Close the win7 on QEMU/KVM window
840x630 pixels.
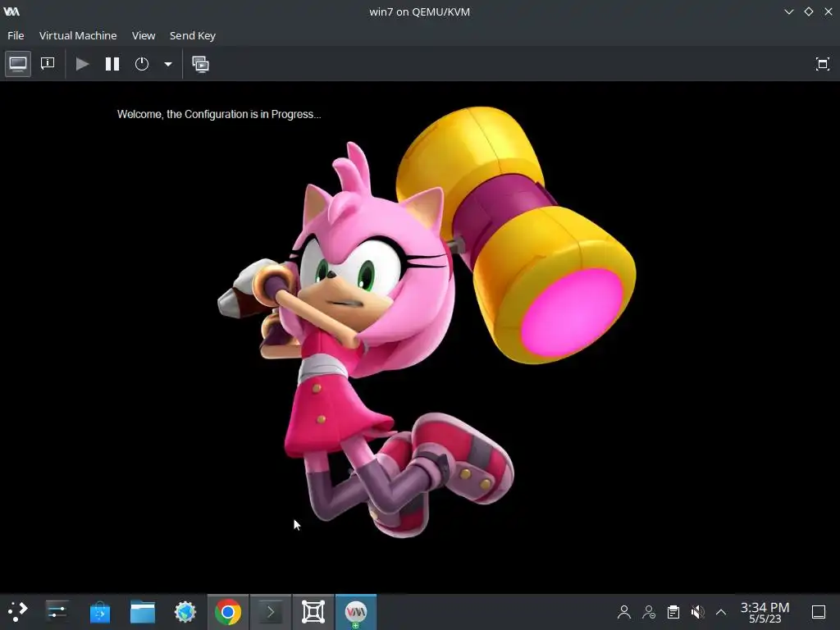829,11
